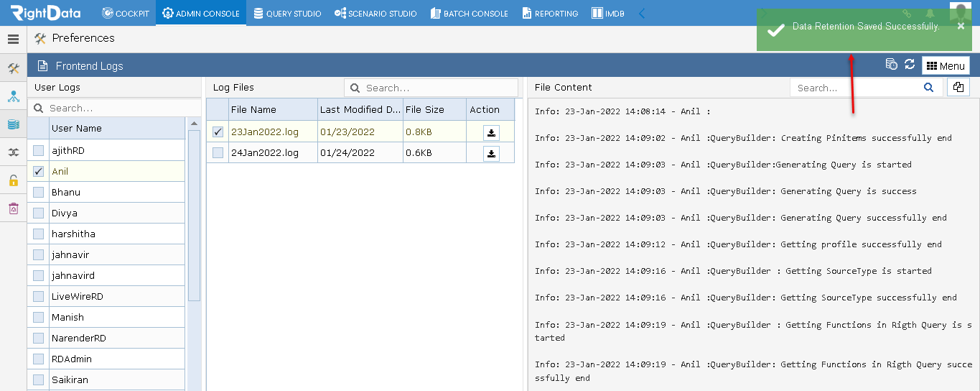Screen dimensions: 980x391
Task: Click the user list scrollbar up arrow
Action: 194,124
